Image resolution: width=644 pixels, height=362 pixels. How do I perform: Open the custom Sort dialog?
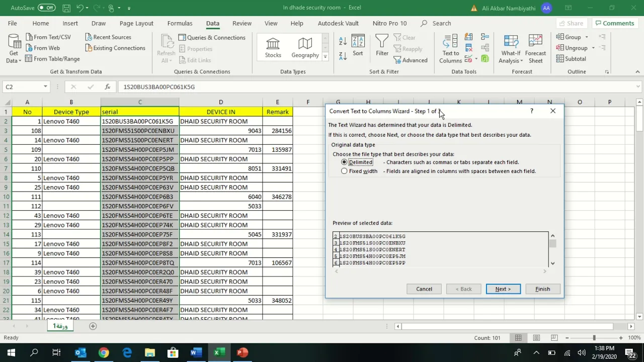click(x=358, y=45)
